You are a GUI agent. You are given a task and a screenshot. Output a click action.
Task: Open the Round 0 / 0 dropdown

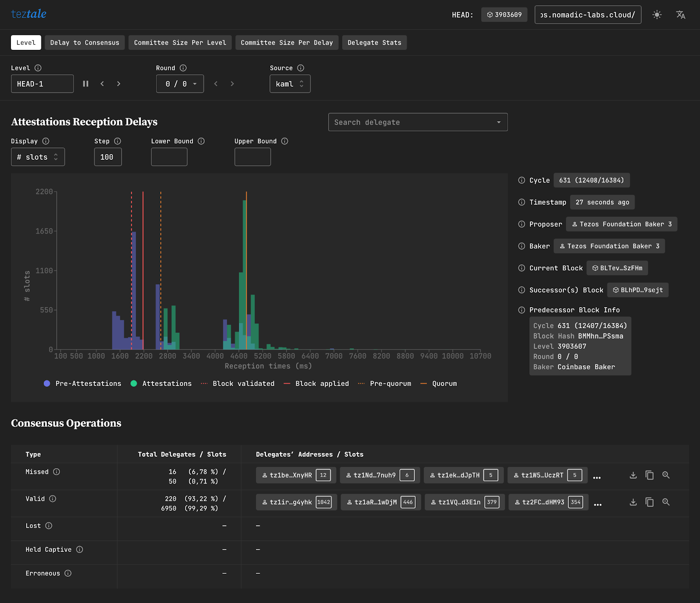pyautogui.click(x=180, y=84)
